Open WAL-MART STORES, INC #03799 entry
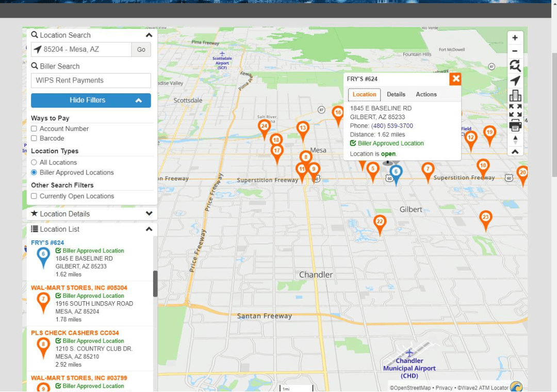 (x=79, y=378)
